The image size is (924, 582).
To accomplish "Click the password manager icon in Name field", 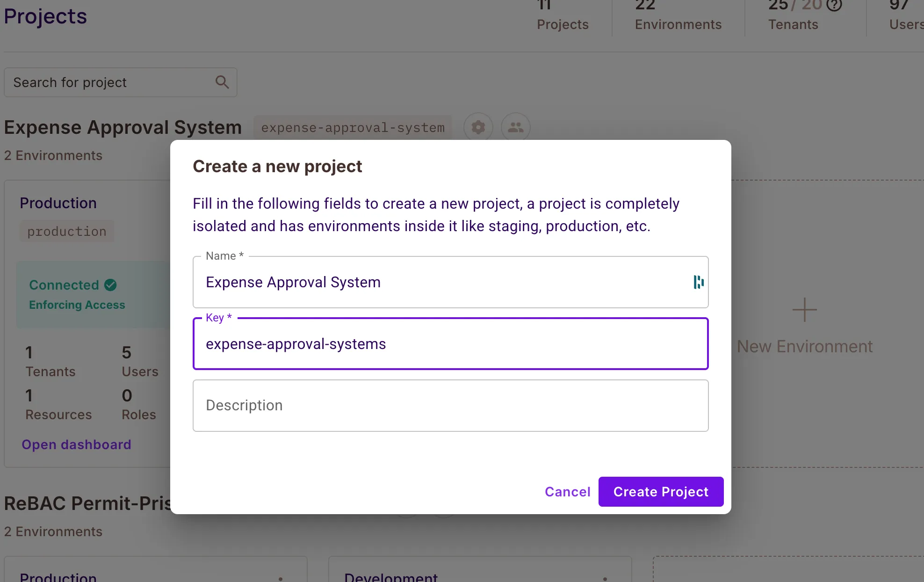I will click(x=698, y=282).
